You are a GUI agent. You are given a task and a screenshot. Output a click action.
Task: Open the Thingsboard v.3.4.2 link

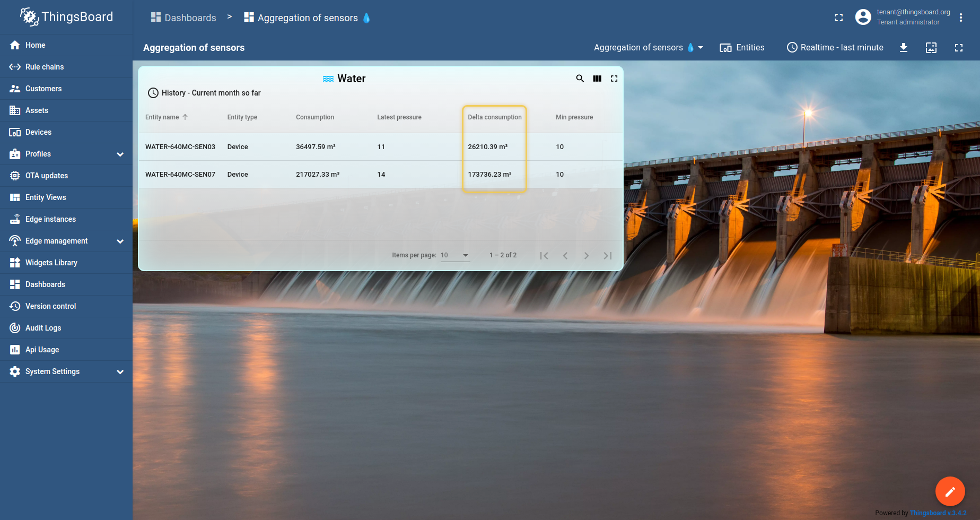pos(938,513)
